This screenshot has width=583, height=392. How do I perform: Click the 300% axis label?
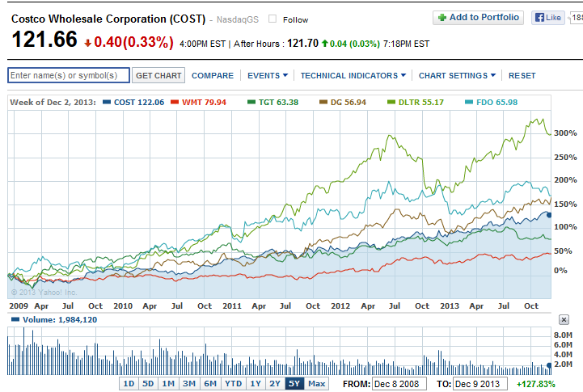565,133
